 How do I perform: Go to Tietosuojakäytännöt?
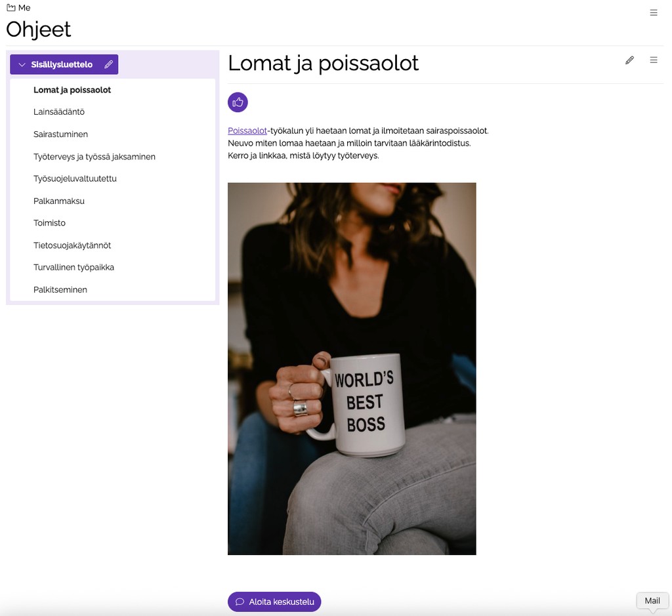pyautogui.click(x=72, y=245)
